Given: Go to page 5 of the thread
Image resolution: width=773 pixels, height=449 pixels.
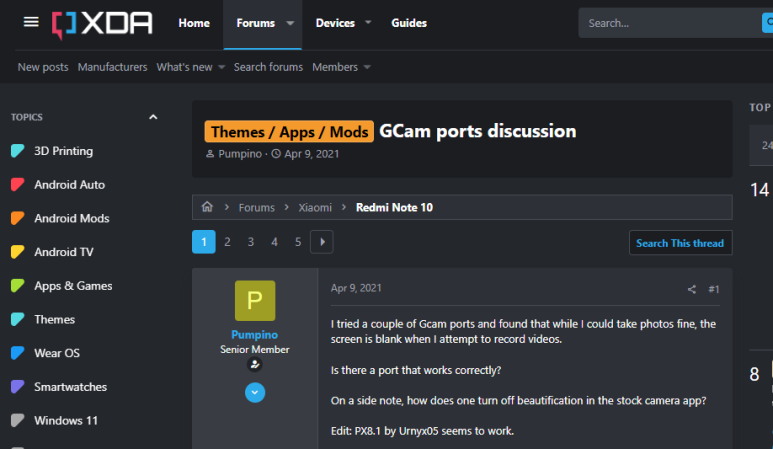Looking at the screenshot, I should (298, 242).
